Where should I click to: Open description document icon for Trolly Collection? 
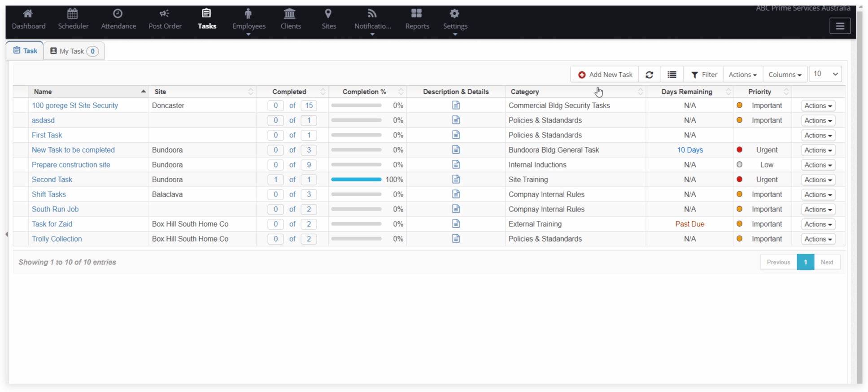coord(456,238)
